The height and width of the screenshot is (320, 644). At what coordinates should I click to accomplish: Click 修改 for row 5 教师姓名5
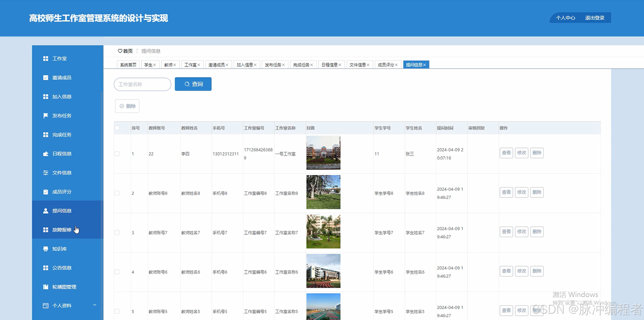coord(522,311)
